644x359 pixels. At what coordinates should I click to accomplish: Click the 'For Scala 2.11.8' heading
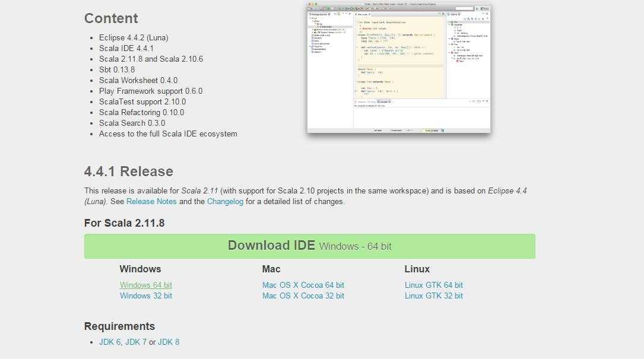[x=125, y=223]
